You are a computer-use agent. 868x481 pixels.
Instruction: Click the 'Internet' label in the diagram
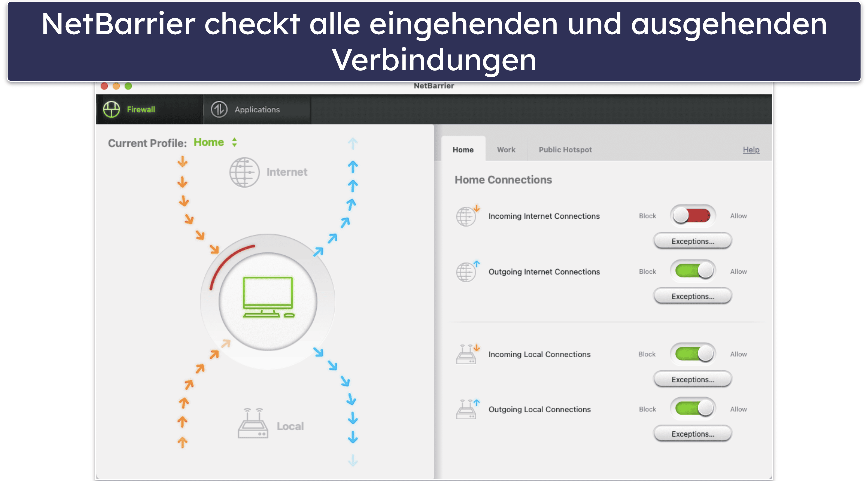click(287, 172)
